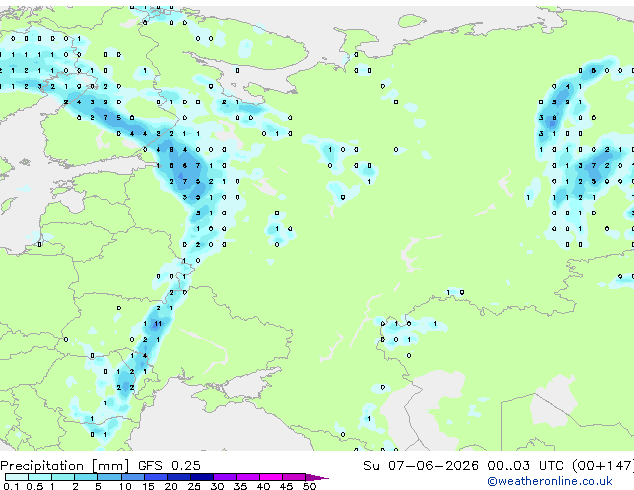Click the 'Su 07-06-2026' date text
The height and width of the screenshot is (490, 634).
click(x=421, y=466)
